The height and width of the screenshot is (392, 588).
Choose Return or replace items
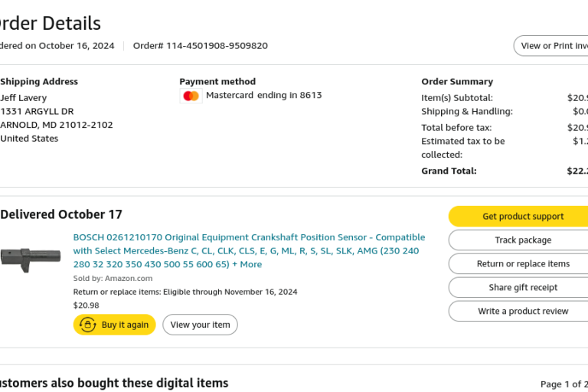(522, 264)
